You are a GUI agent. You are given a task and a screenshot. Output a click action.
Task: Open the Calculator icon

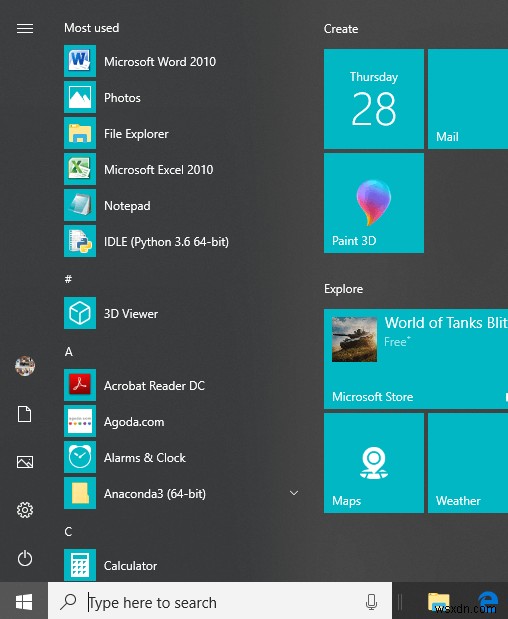point(80,565)
